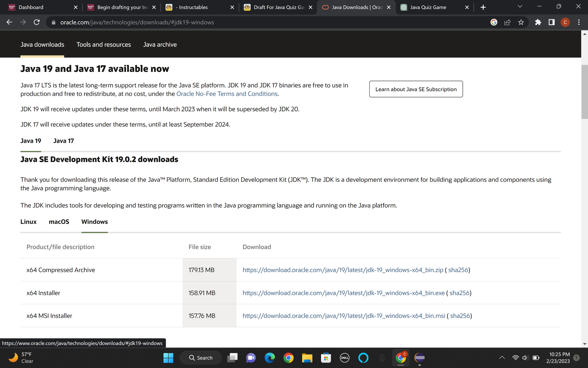Select the Java downloads navigation tab
Image resolution: width=588 pixels, height=368 pixels.
tap(42, 45)
